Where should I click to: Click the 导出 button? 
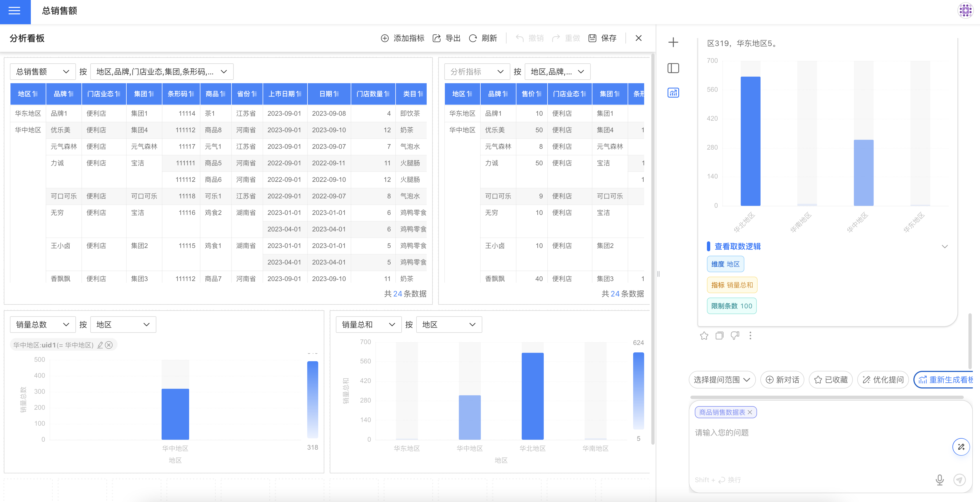(x=447, y=39)
